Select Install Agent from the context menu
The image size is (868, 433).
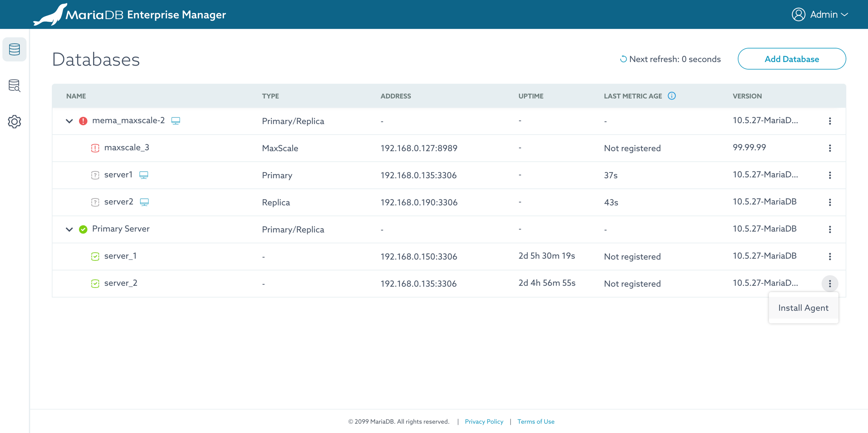(803, 308)
